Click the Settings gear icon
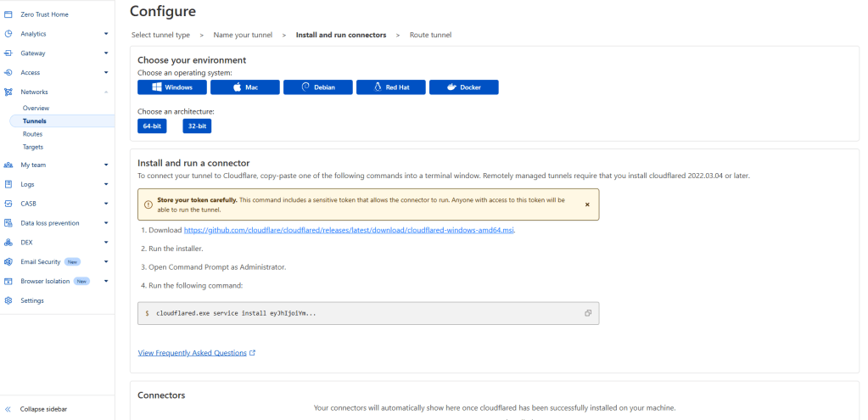The height and width of the screenshot is (420, 868). (x=8, y=300)
